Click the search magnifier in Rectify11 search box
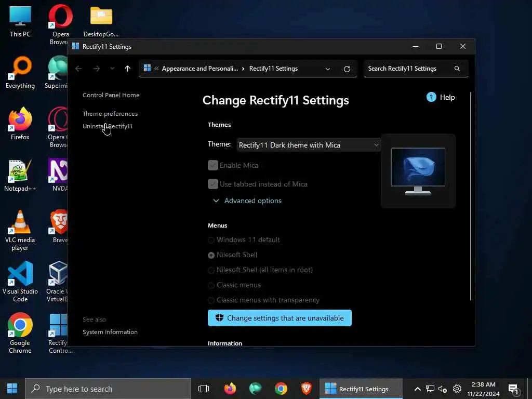The image size is (532, 399). click(x=457, y=69)
